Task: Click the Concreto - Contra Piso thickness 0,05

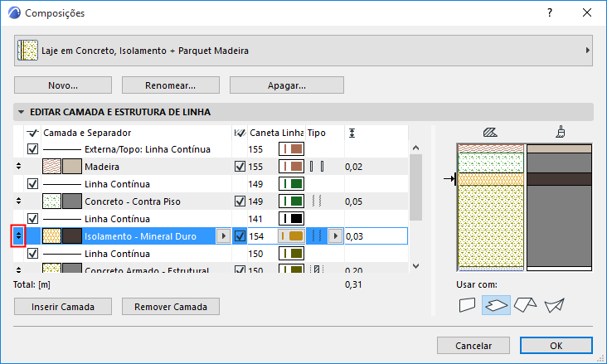Action: click(354, 201)
